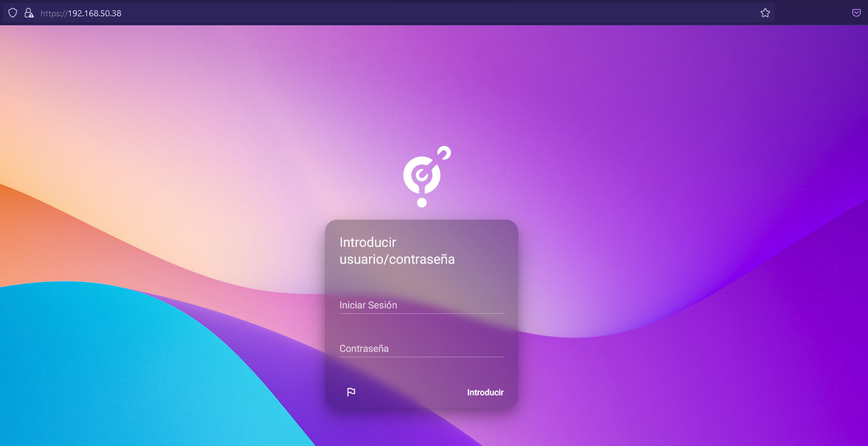Open the Pocket save icon
The width and height of the screenshot is (868, 446).
pyautogui.click(x=857, y=13)
